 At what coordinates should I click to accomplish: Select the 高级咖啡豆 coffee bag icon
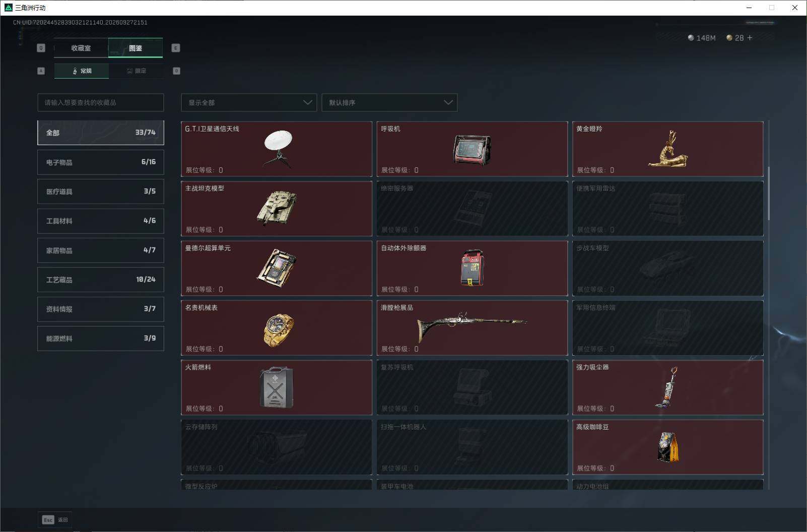point(668,446)
